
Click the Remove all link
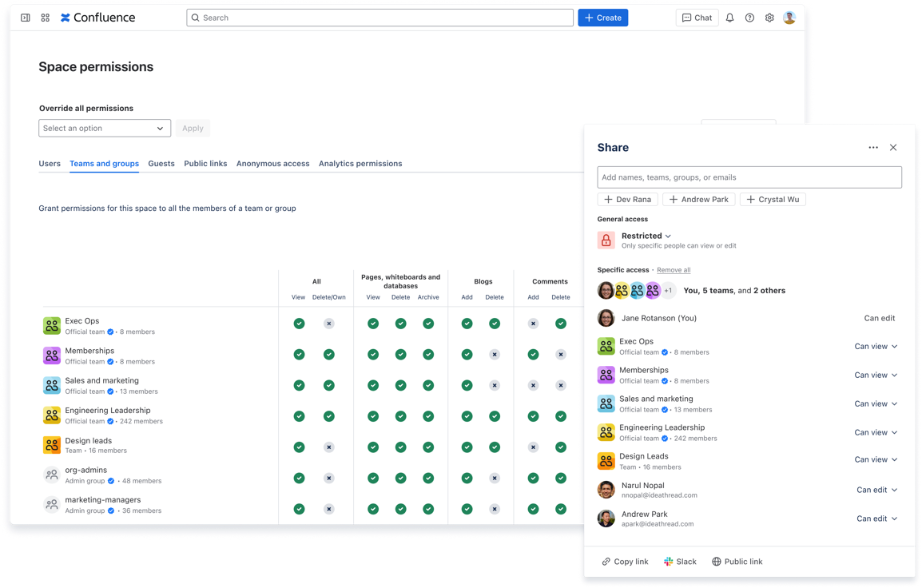coord(674,270)
